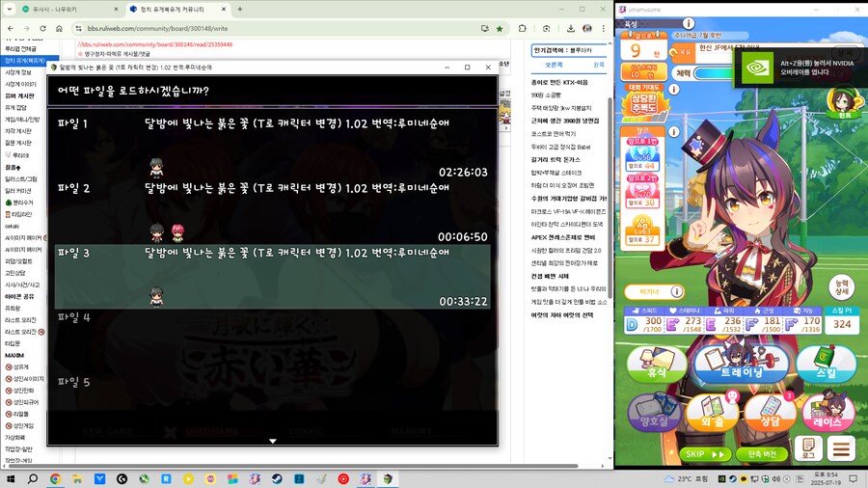
Task: Open a new Chrome tab
Action: (x=240, y=9)
